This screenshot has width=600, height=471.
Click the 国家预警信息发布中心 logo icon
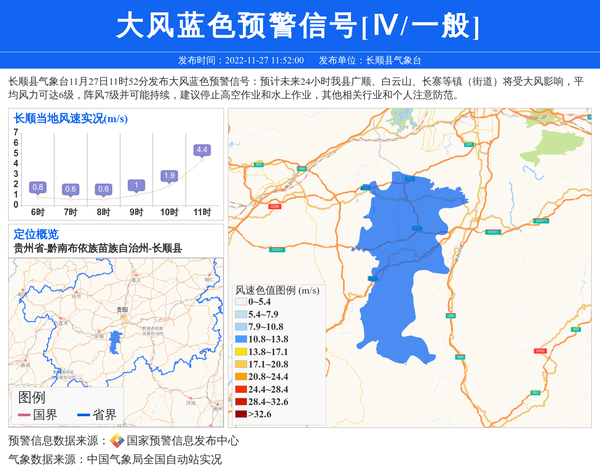(116, 441)
